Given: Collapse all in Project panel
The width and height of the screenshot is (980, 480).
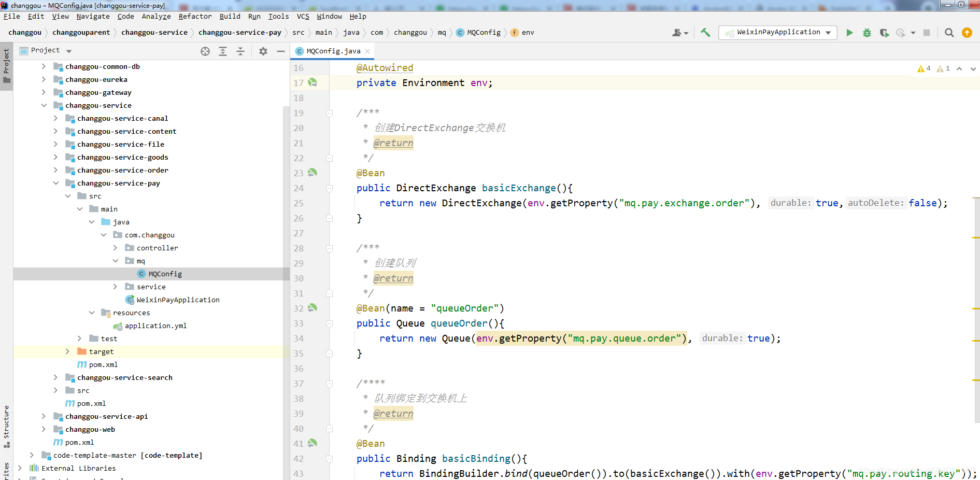Looking at the screenshot, I should (240, 51).
